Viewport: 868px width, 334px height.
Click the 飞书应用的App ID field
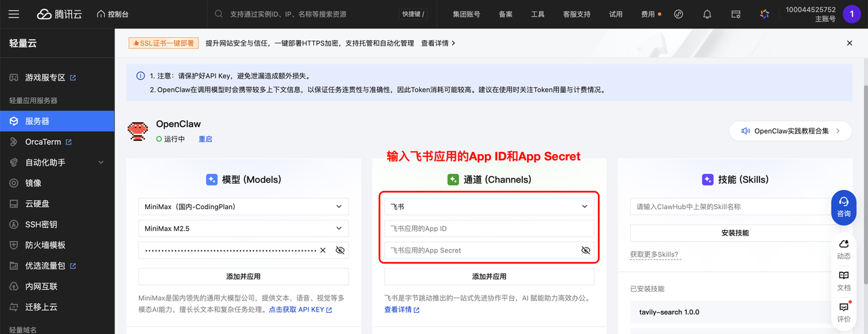click(x=489, y=228)
